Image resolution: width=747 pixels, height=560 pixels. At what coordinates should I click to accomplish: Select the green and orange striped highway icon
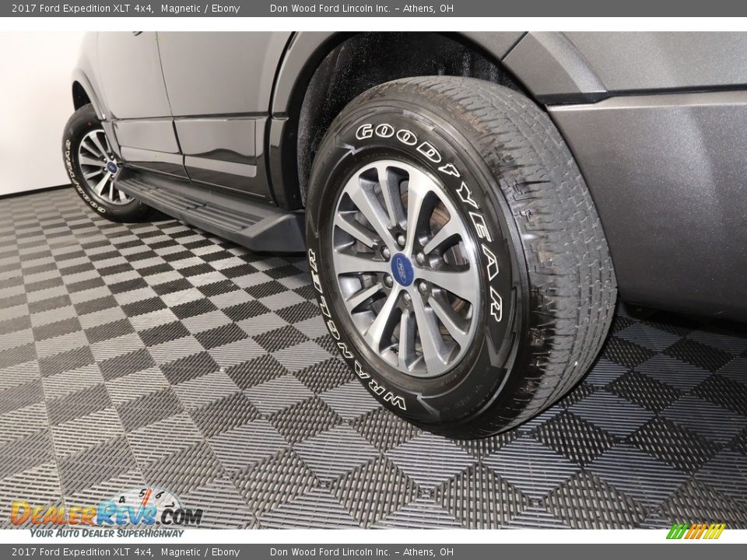click(x=695, y=530)
